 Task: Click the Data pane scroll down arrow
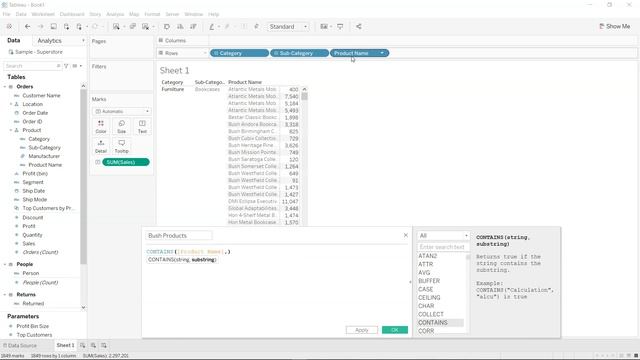click(x=83, y=307)
